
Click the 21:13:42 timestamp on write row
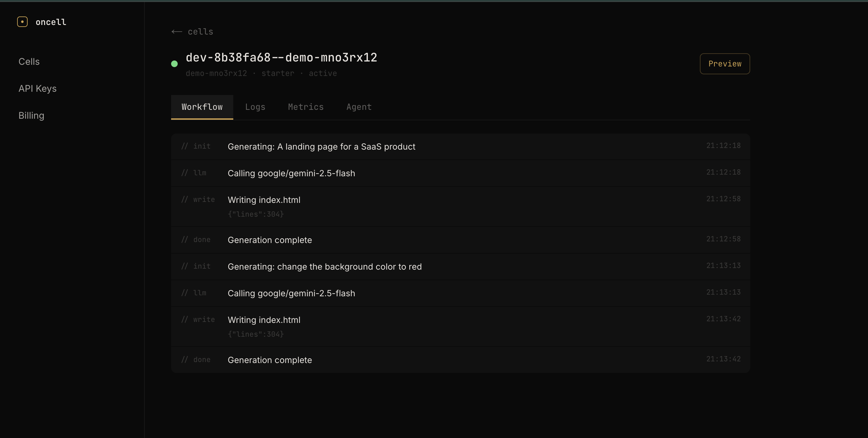point(723,319)
